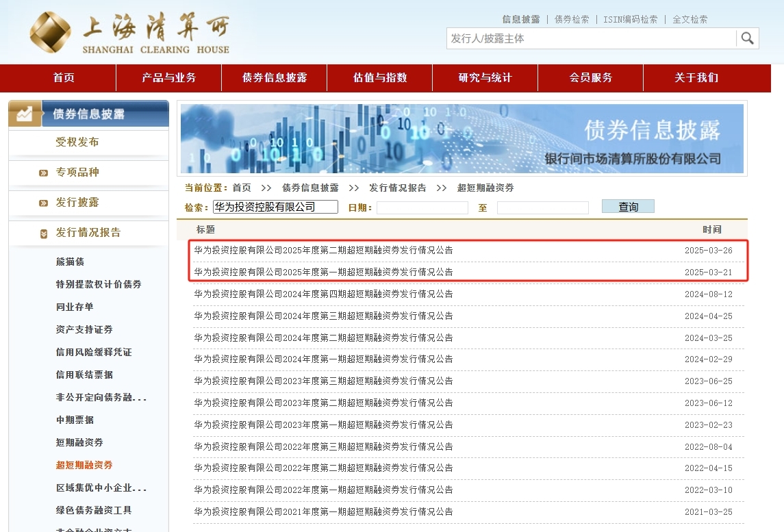The height and width of the screenshot is (532, 784).
Task: Open the 首页 navigation menu
Action: (64, 77)
